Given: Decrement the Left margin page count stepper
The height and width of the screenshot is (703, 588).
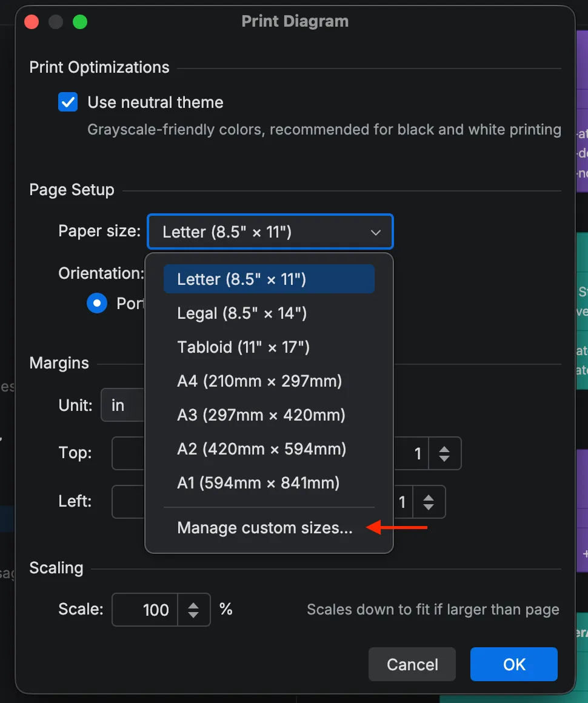Looking at the screenshot, I should click(429, 507).
